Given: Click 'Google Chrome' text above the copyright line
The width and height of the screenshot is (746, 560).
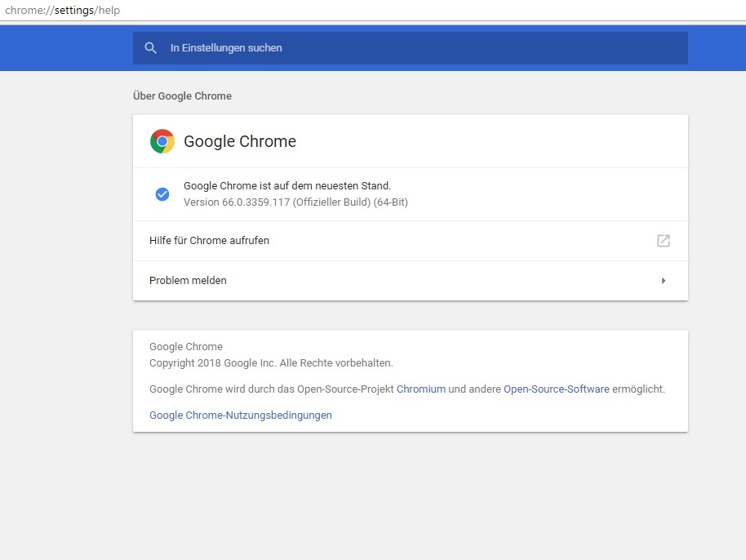Looking at the screenshot, I should [x=186, y=347].
